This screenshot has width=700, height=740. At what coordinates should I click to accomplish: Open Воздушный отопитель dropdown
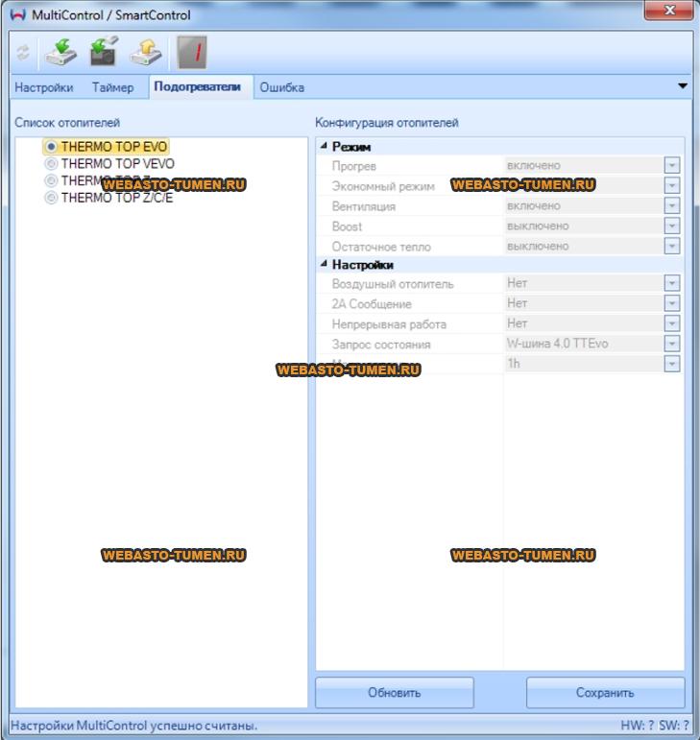click(x=672, y=283)
